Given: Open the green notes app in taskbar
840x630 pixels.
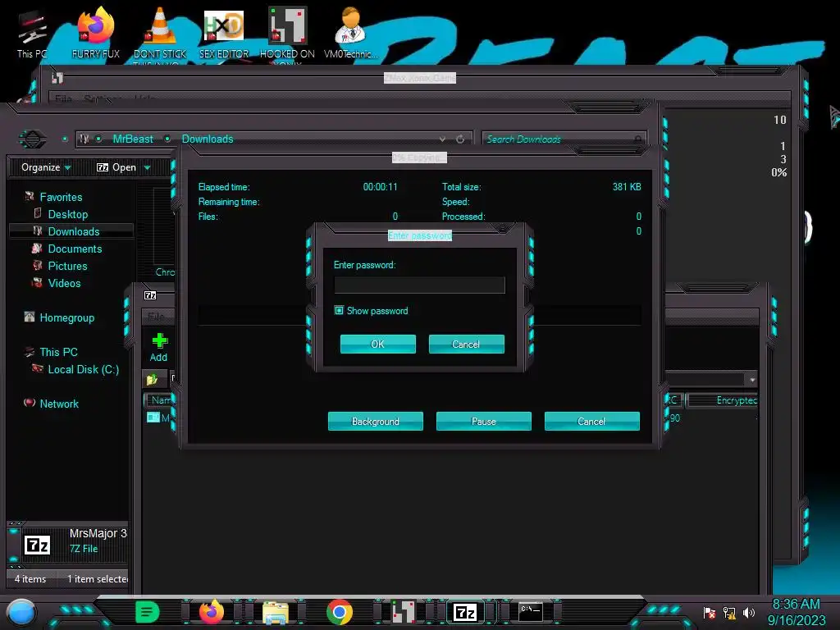Looking at the screenshot, I should click(x=147, y=612).
